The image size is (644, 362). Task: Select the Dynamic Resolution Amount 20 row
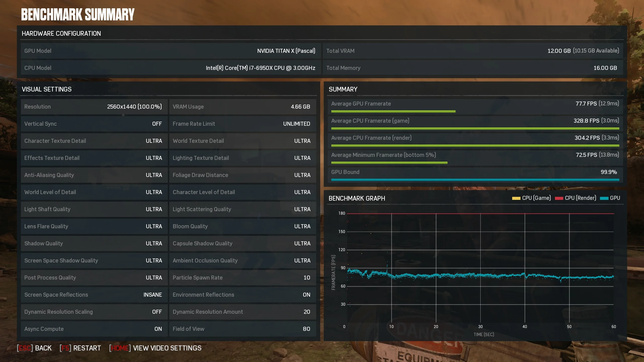coord(243,312)
